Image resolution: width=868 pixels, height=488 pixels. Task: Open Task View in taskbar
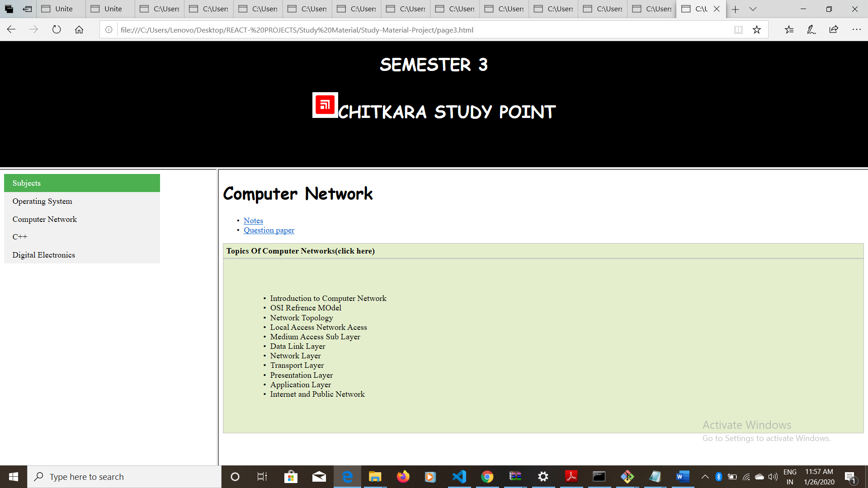[x=262, y=477]
